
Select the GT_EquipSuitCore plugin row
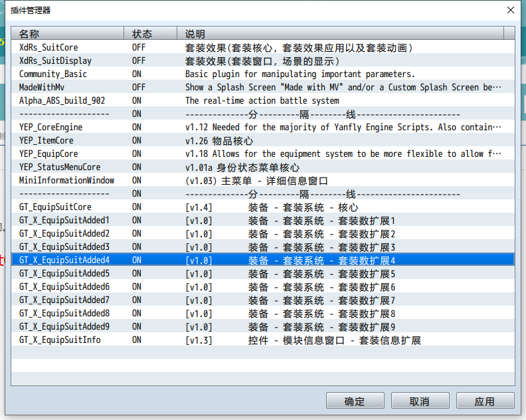tap(263, 207)
